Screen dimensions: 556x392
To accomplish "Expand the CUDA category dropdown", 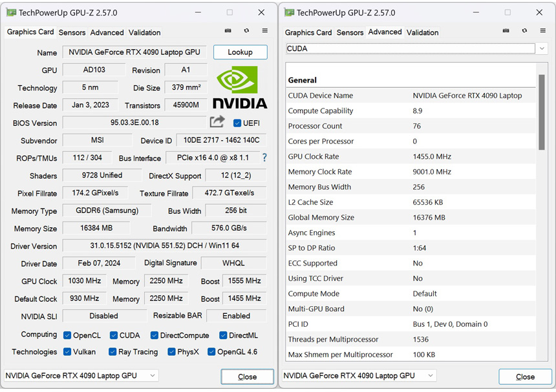I will coord(542,48).
